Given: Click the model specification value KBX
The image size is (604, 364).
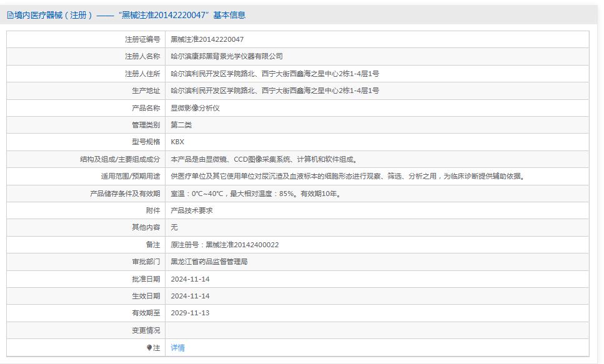Looking at the screenshot, I should click(x=177, y=142).
